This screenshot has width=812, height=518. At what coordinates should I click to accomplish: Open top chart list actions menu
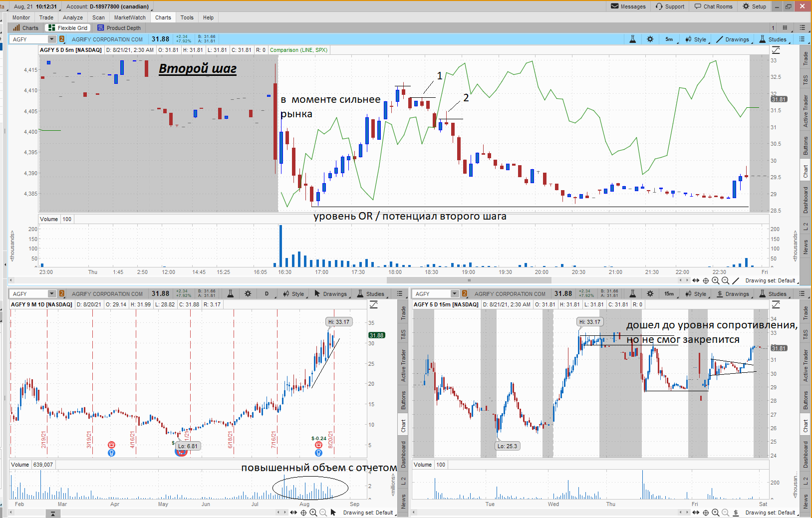(x=802, y=39)
